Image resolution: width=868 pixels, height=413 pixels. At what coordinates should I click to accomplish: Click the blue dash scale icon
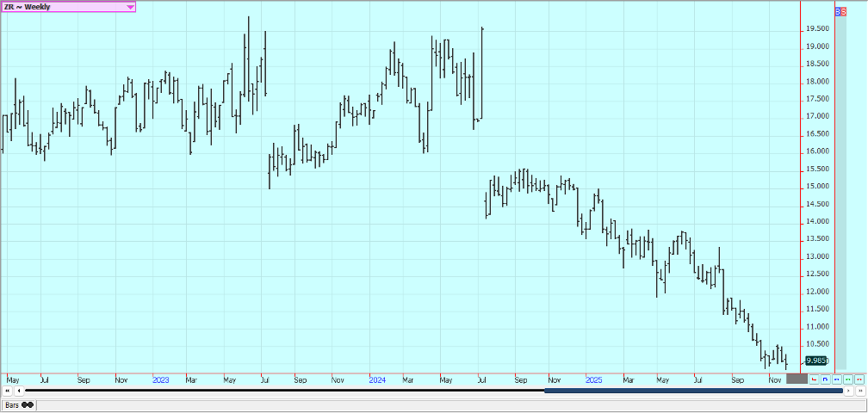point(836,379)
